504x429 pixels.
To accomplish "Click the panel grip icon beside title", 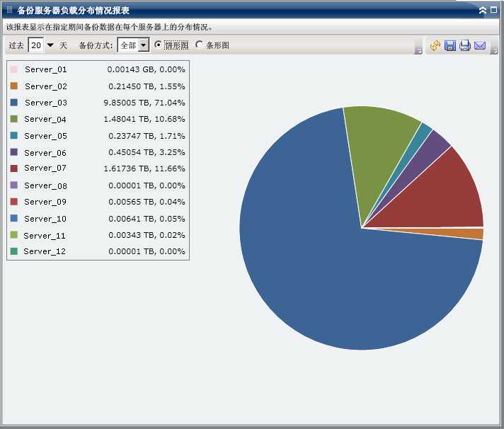I will 9,11.
